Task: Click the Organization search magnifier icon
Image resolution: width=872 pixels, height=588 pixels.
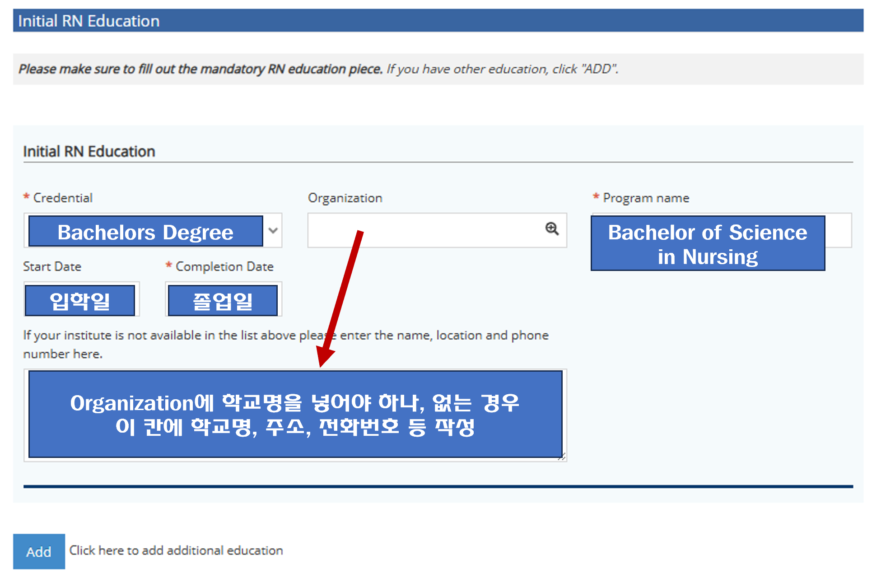Action: [x=551, y=229]
